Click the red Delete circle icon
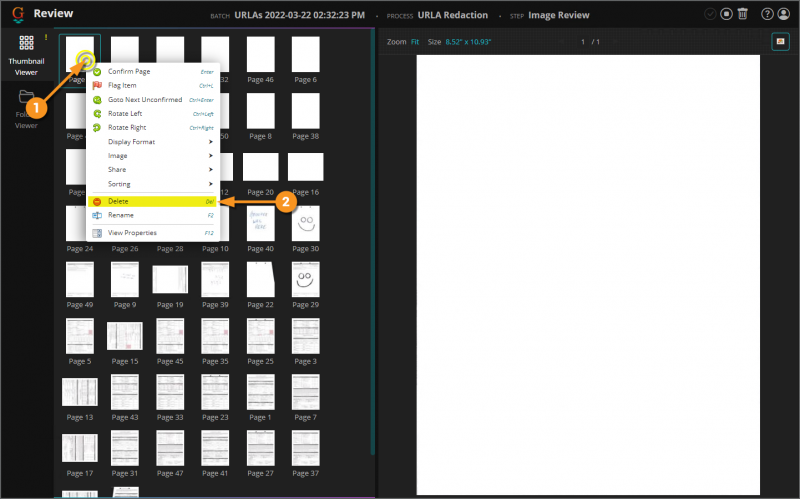The height and width of the screenshot is (499, 800). pos(97,202)
